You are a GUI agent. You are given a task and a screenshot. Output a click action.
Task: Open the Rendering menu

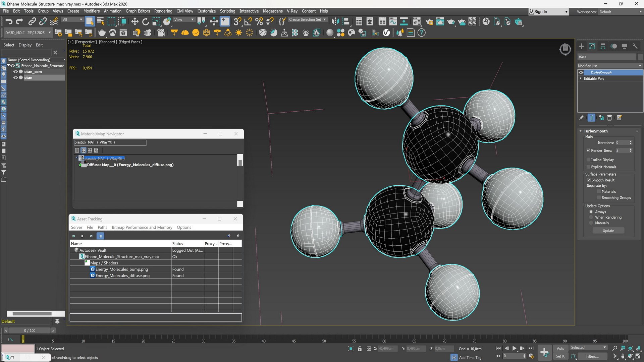point(163,11)
